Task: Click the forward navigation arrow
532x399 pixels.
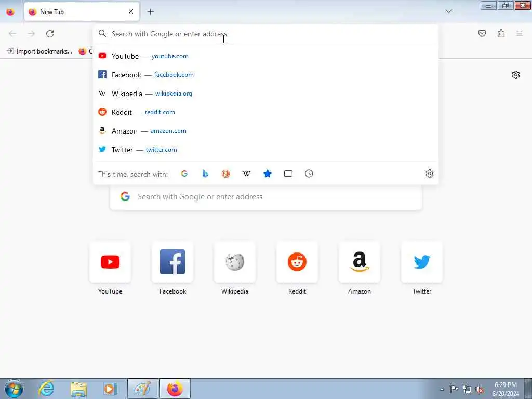Action: point(31,34)
